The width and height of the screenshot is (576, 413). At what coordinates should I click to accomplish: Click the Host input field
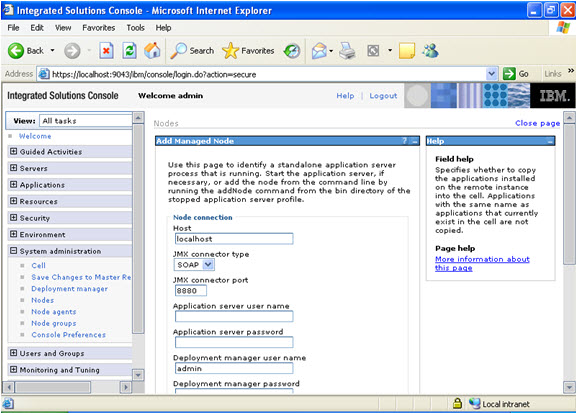click(234, 239)
